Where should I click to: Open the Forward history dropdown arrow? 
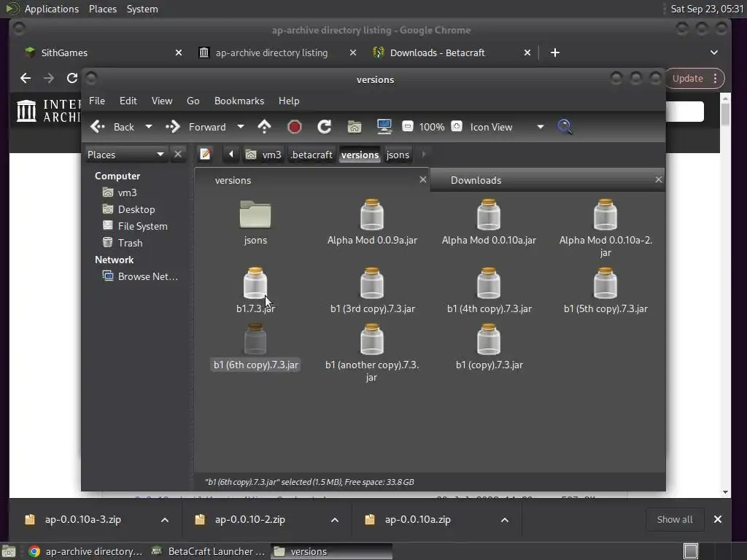[241, 127]
